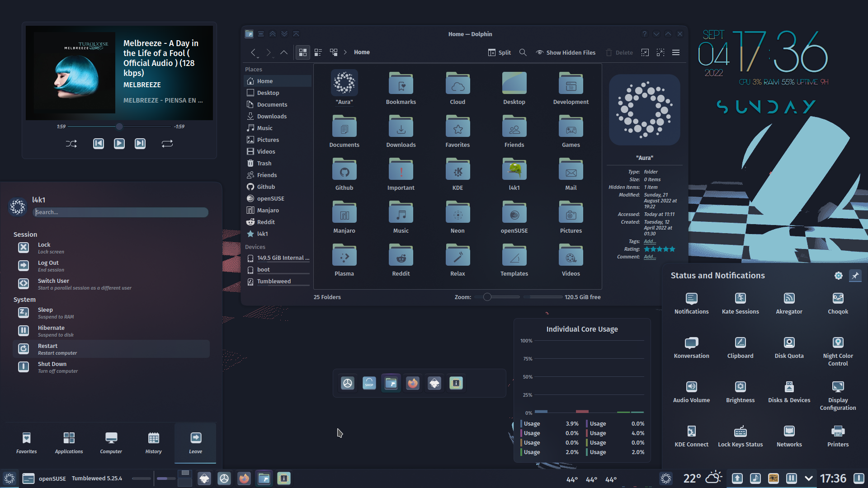868x488 pixels.
Task: Launch Firefox from floating dock
Action: [x=413, y=383]
